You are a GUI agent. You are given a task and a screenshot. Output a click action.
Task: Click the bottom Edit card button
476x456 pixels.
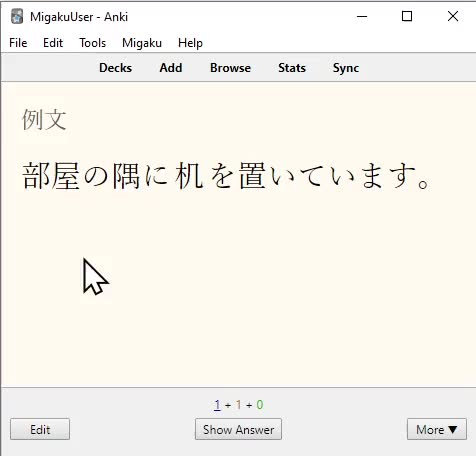[x=40, y=429]
